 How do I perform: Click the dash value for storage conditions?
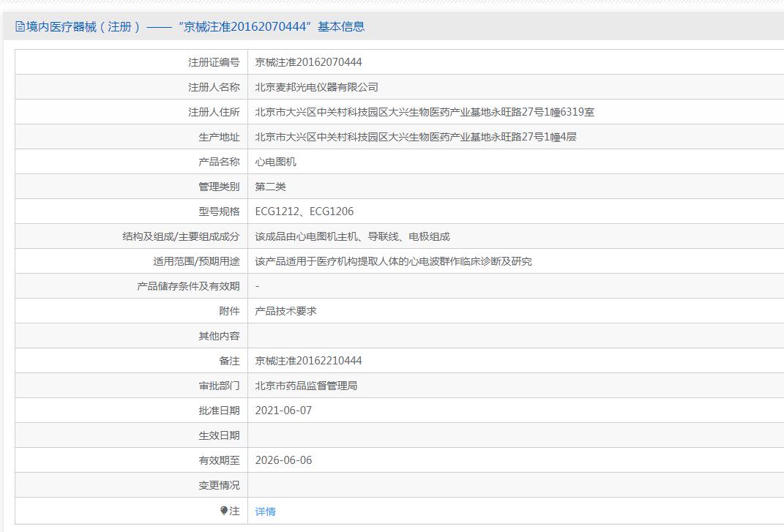258,286
